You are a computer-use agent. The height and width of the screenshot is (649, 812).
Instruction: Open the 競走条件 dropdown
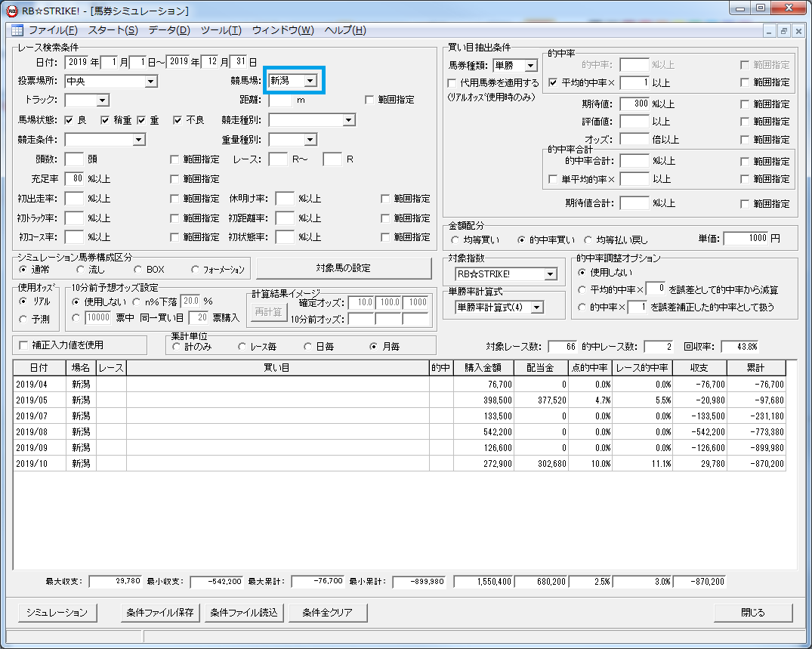[x=138, y=140]
